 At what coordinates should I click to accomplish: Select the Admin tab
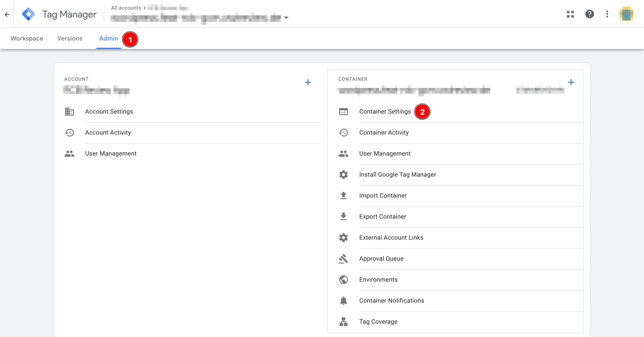(x=108, y=39)
